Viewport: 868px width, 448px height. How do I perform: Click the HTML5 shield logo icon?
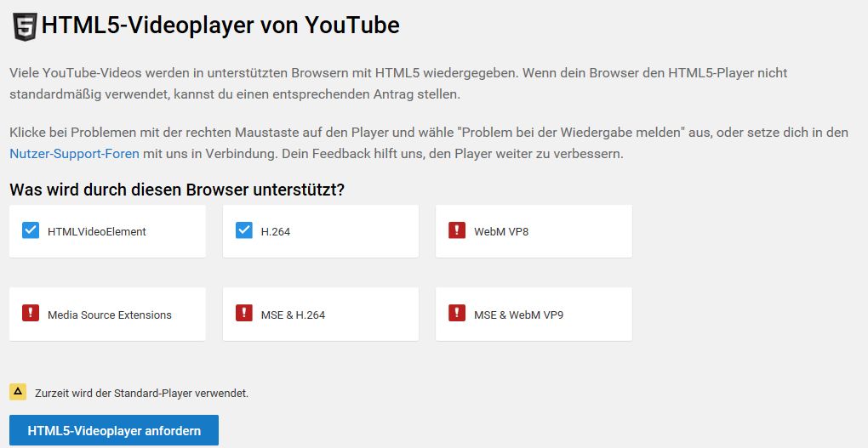click(x=25, y=26)
